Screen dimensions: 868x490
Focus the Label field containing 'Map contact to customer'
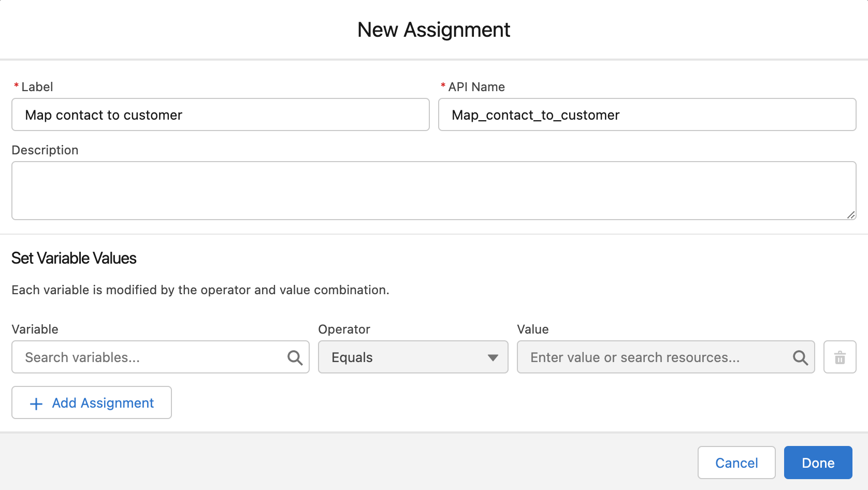pyautogui.click(x=220, y=114)
